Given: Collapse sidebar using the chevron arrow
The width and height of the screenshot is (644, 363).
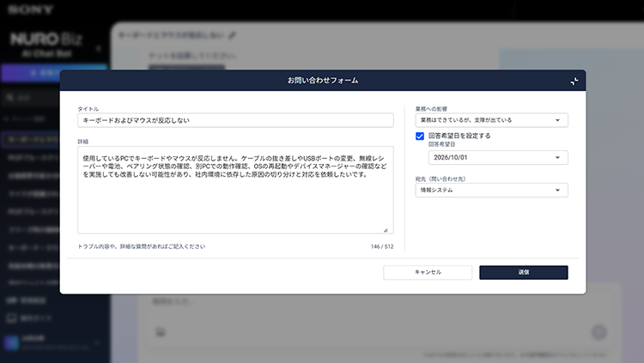Looking at the screenshot, I should [99, 48].
